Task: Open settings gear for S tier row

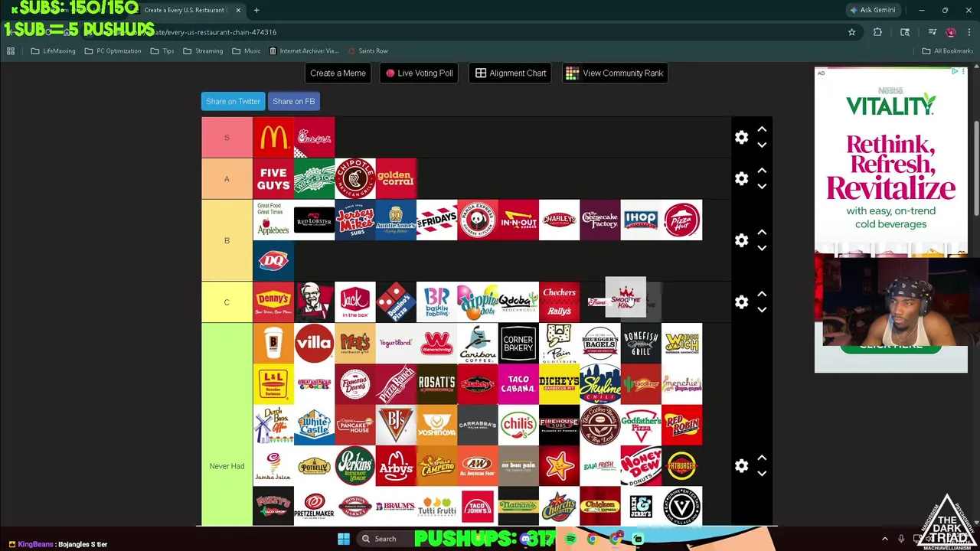Action: pos(741,138)
